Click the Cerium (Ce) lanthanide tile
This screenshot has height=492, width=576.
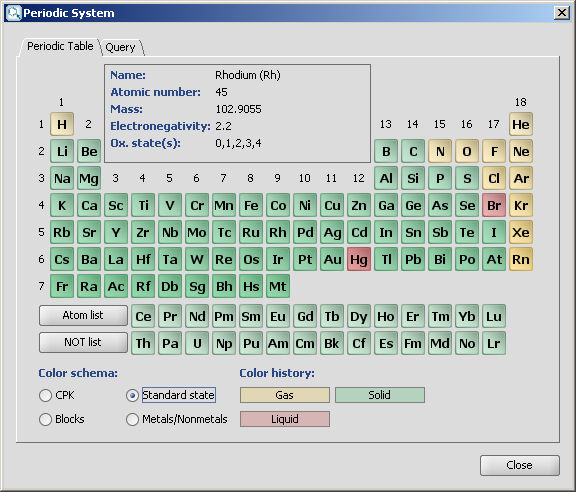point(143,316)
